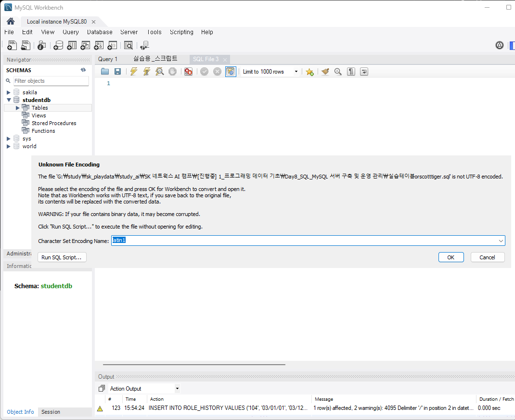Open the Action Output dropdown
Image resolution: width=515 pixels, height=420 pixels.
pyautogui.click(x=177, y=388)
